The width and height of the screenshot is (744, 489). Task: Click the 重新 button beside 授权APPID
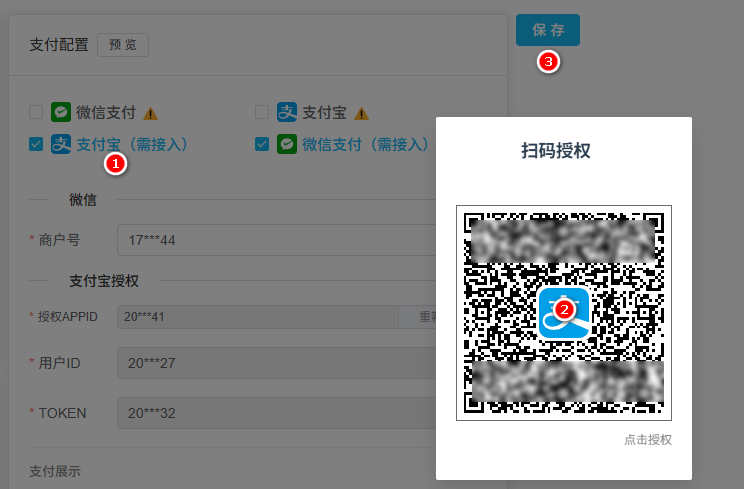[x=418, y=316]
